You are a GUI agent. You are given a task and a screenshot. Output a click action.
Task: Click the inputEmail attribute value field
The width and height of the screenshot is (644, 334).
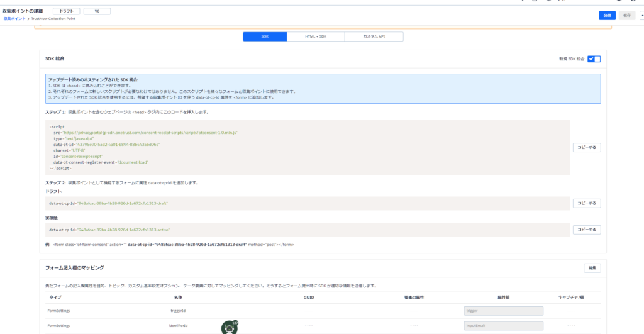tap(503, 326)
